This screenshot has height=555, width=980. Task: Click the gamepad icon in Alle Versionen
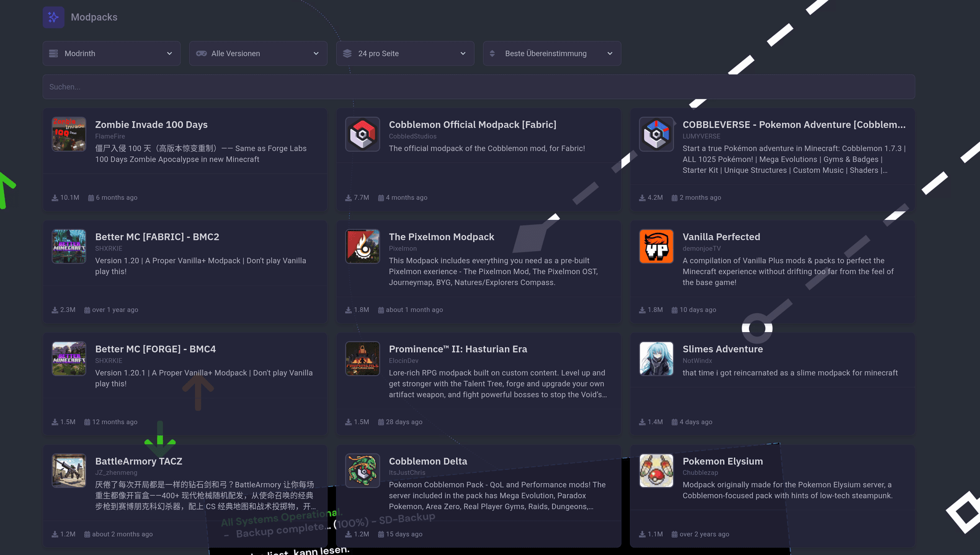[201, 54]
